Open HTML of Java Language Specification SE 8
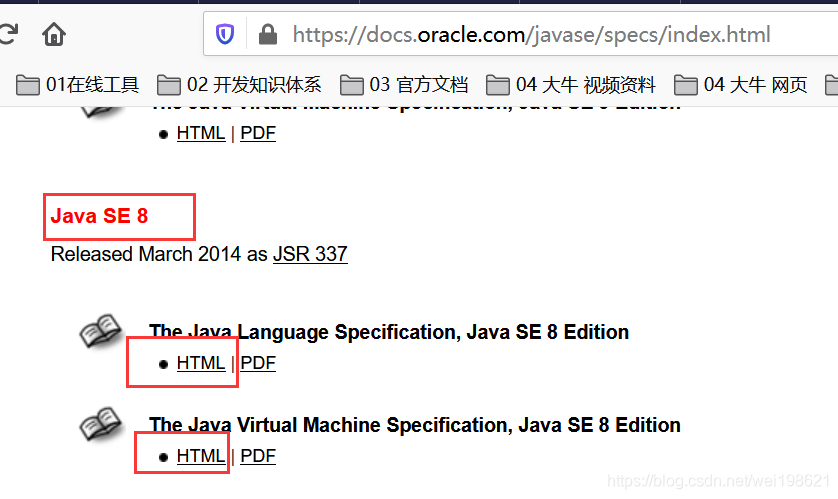This screenshot has width=838, height=499. [x=201, y=363]
